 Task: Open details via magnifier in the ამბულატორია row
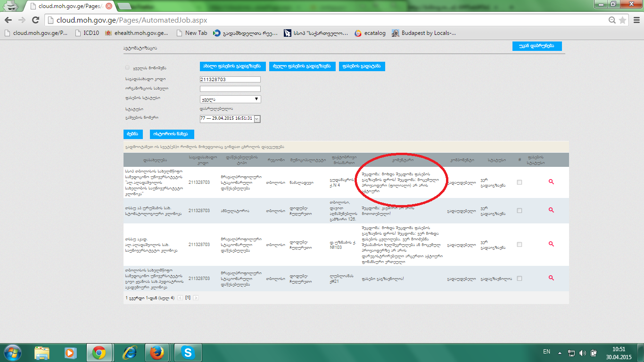click(551, 211)
